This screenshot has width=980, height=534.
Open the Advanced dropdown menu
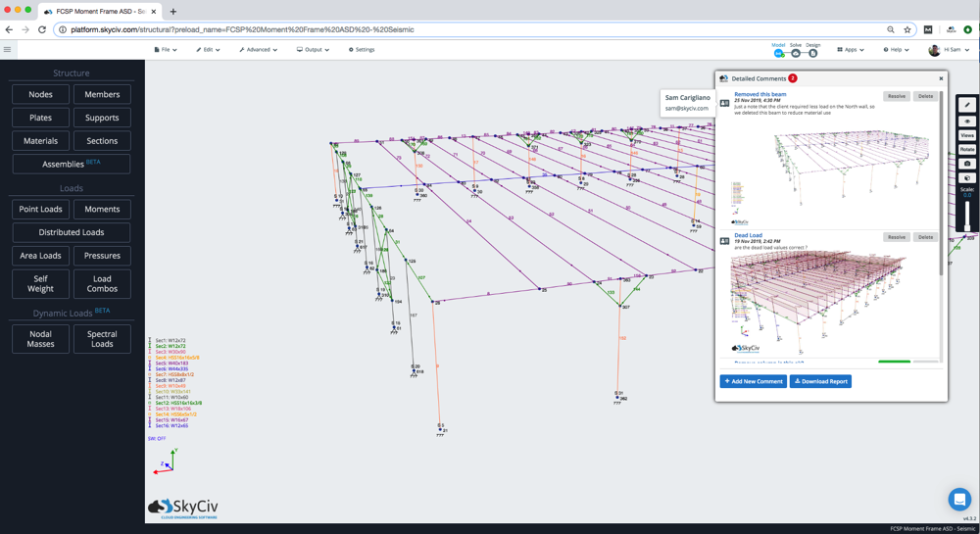[x=259, y=49]
